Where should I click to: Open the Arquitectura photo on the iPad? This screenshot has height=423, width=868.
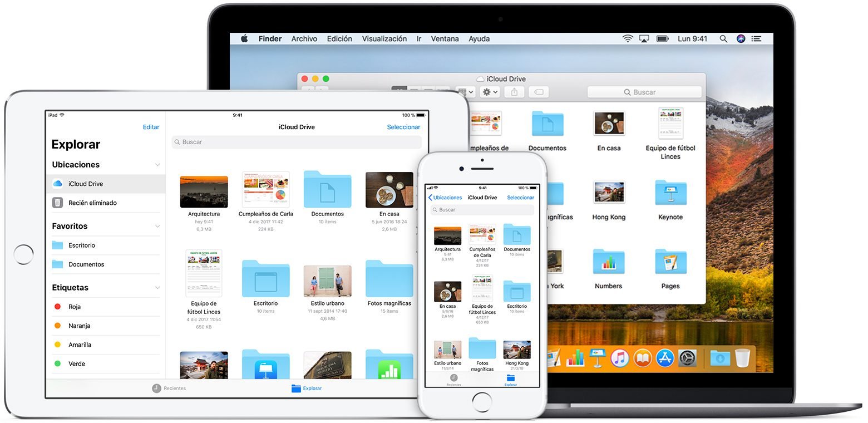click(204, 192)
